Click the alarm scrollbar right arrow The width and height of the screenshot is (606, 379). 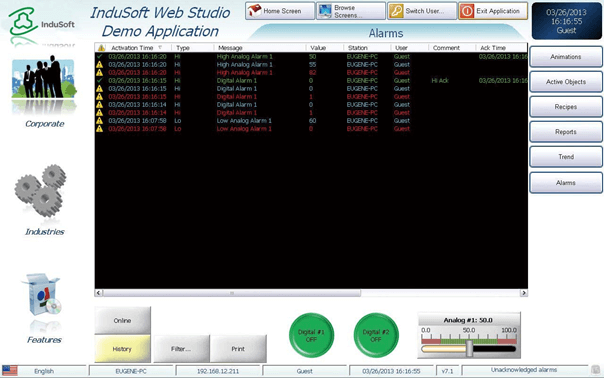[524, 293]
